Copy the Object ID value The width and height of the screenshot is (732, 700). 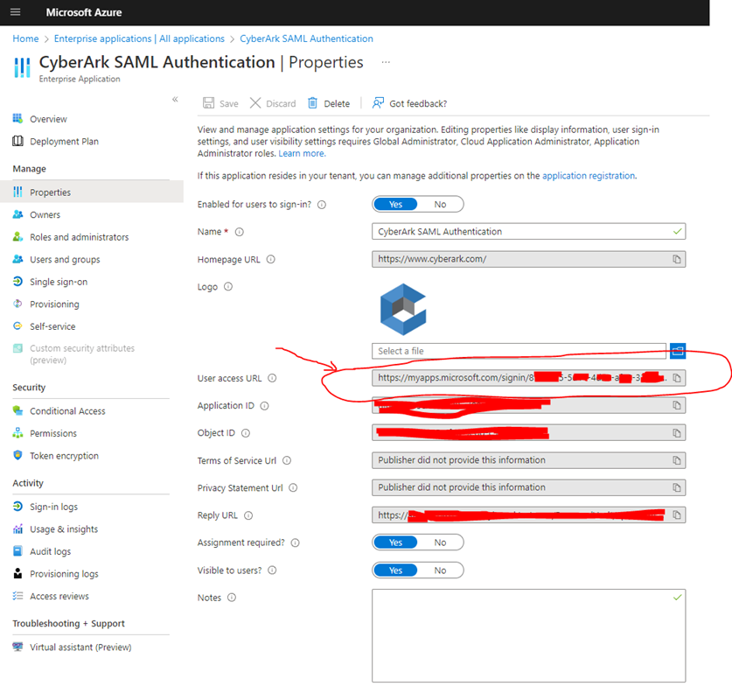pyautogui.click(x=675, y=432)
